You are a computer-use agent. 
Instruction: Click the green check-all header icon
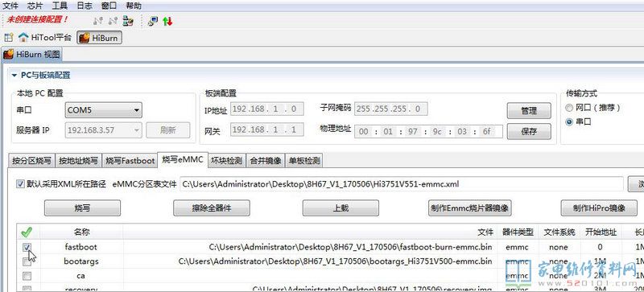click(x=27, y=232)
